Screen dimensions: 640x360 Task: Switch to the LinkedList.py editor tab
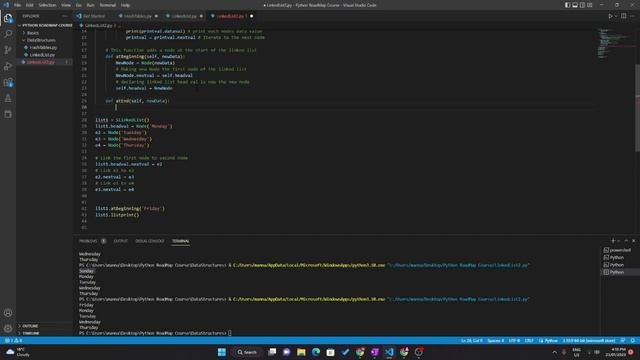point(184,16)
